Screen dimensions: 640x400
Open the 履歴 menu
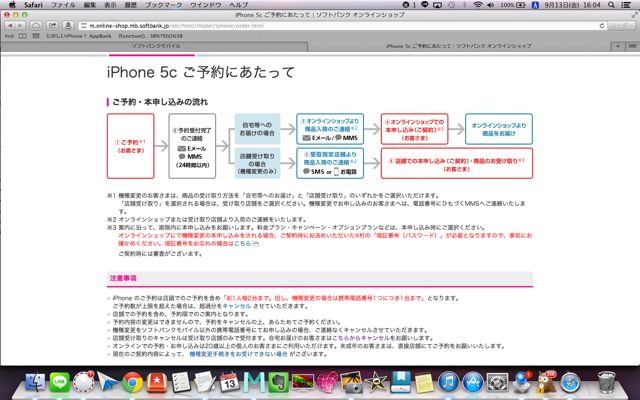tap(131, 5)
